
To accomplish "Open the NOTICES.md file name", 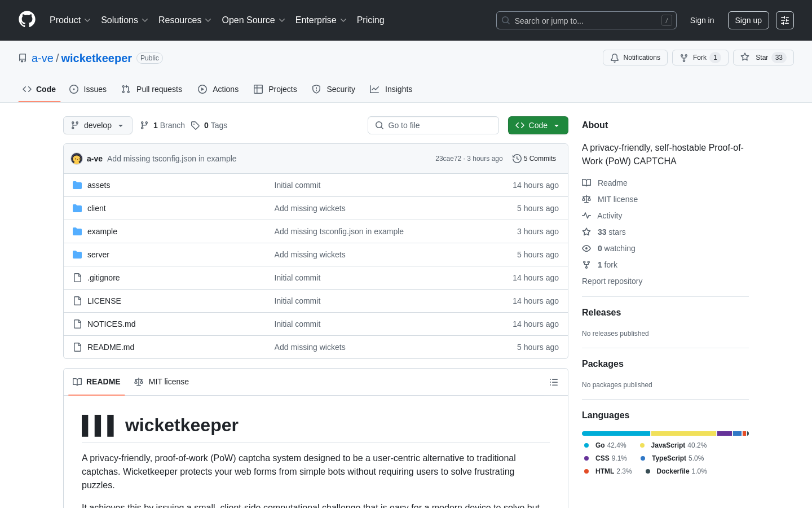I will [112, 324].
